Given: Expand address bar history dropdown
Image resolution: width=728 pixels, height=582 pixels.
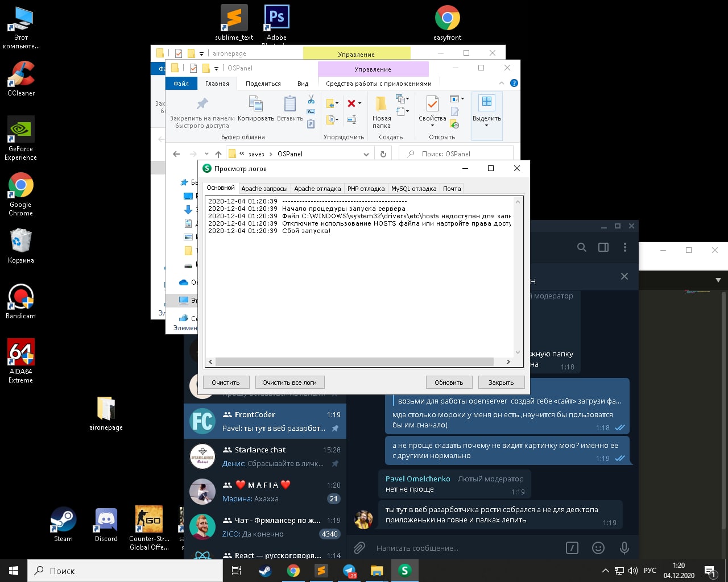Looking at the screenshot, I should [x=366, y=154].
